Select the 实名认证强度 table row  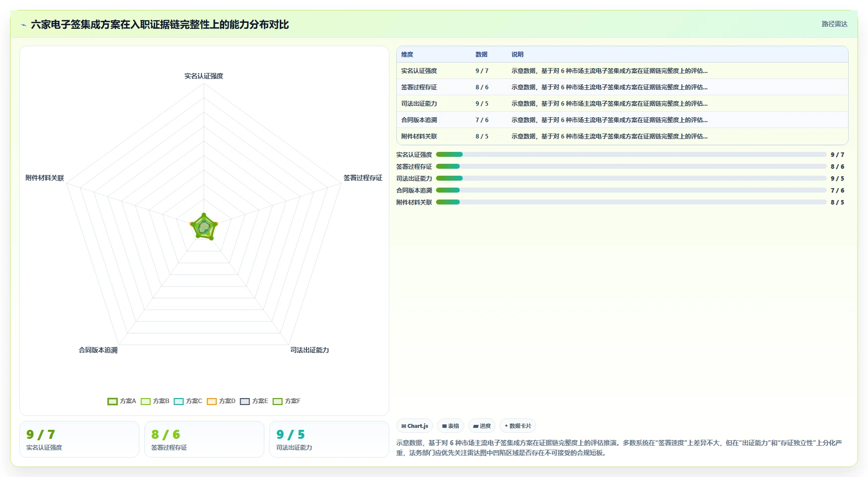[622, 71]
